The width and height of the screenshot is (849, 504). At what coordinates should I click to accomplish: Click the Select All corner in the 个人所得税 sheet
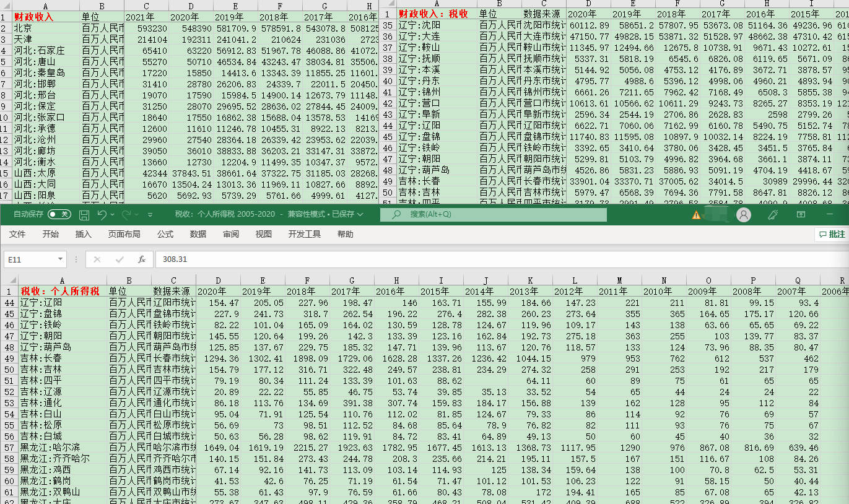9,280
